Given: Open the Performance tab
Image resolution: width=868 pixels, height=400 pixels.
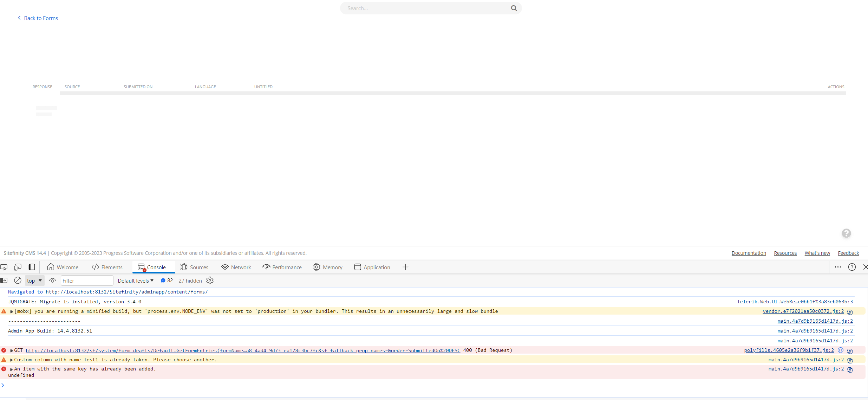Looking at the screenshot, I should coord(282,267).
